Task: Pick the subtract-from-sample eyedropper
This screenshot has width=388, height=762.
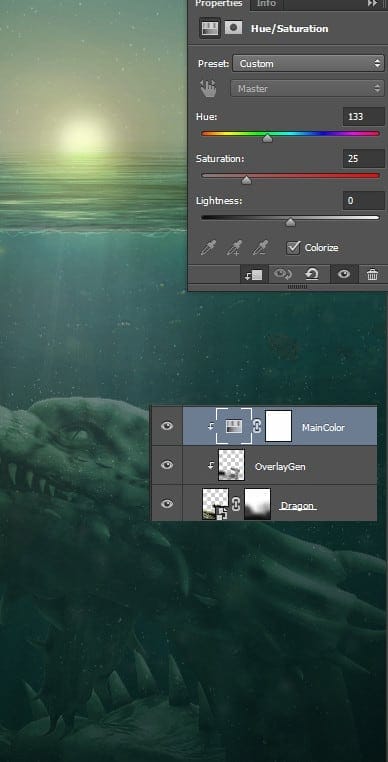Action: pyautogui.click(x=260, y=248)
